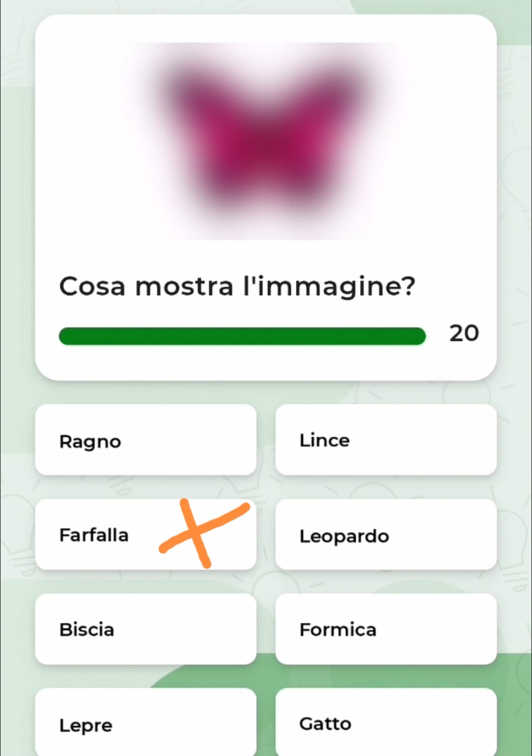
Task: Click the 'Gatto' text label
Action: 325,724
